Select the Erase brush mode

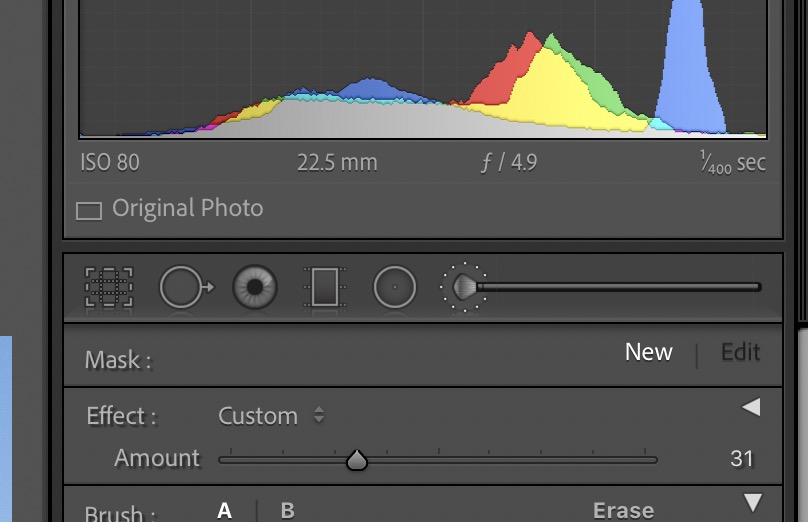622,511
